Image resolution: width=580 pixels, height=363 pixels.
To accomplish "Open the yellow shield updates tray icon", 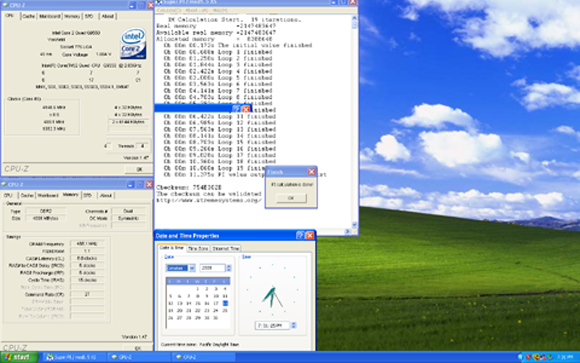I will [536, 357].
